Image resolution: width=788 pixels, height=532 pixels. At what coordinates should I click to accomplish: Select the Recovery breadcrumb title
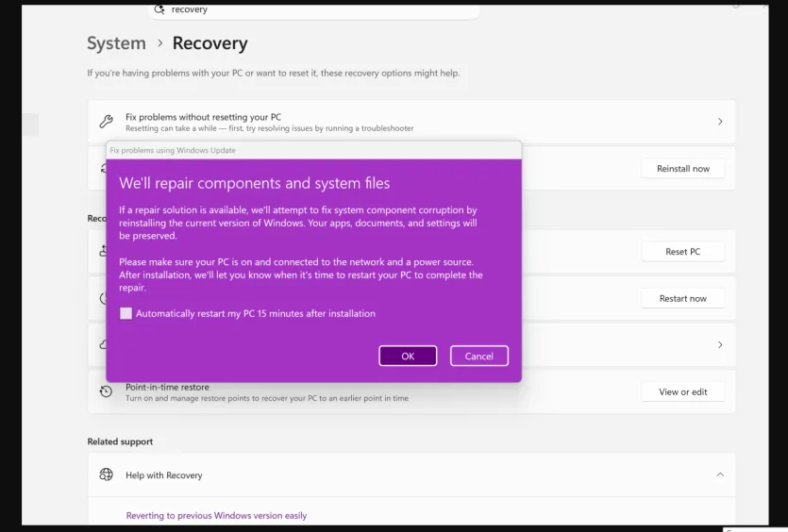[x=210, y=43]
